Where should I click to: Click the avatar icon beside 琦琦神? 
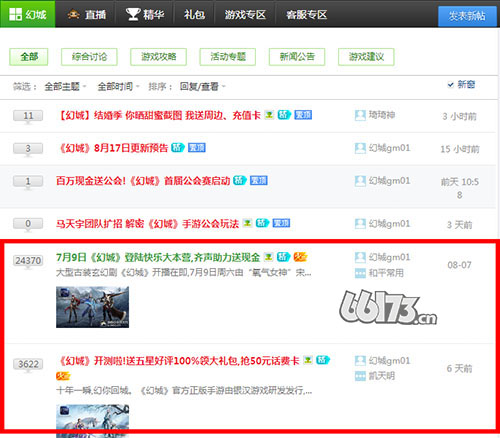tap(360, 116)
